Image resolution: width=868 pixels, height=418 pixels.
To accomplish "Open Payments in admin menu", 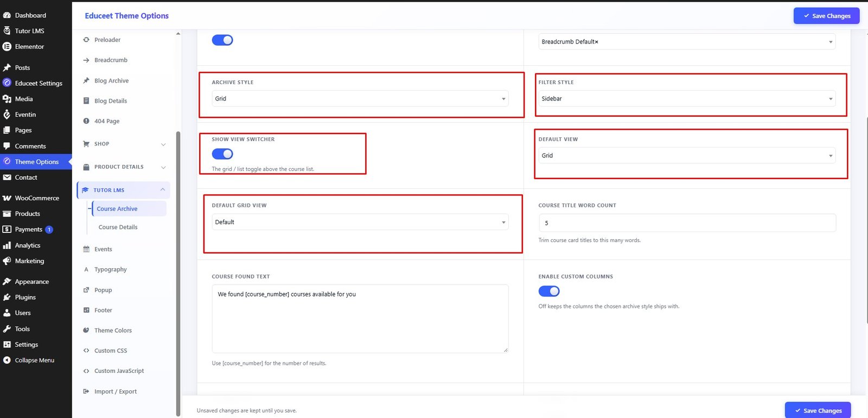I will tap(28, 230).
